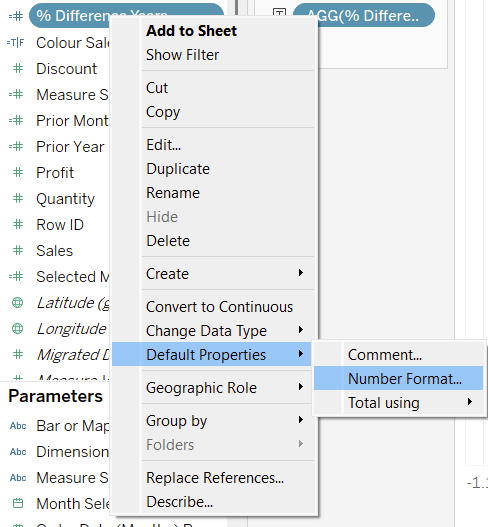
Task: Select the Sales field in the measures list
Action: point(54,251)
